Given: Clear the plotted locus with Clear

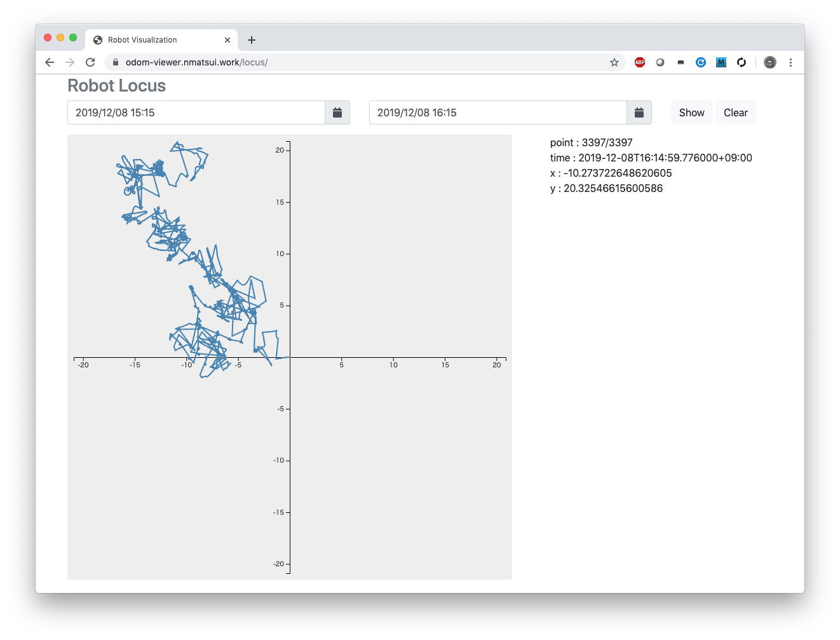Looking at the screenshot, I should click(736, 112).
